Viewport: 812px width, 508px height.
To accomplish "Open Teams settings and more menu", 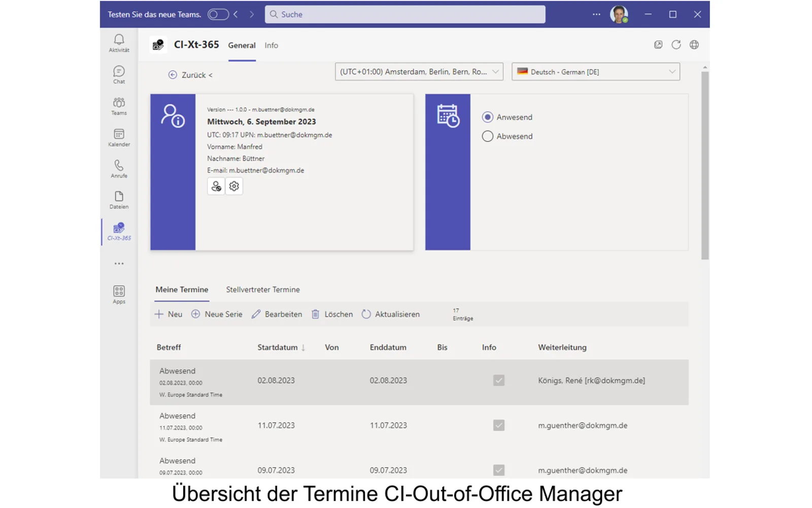I will (596, 14).
